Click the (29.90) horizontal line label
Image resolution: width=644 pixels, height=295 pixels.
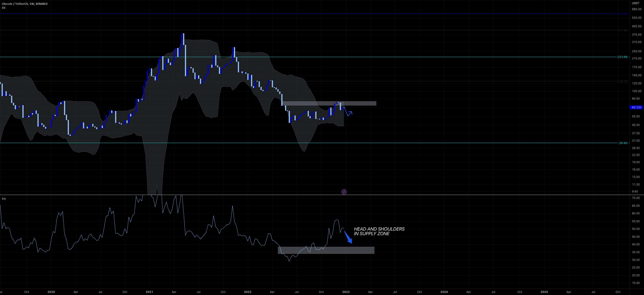[x=623, y=143]
